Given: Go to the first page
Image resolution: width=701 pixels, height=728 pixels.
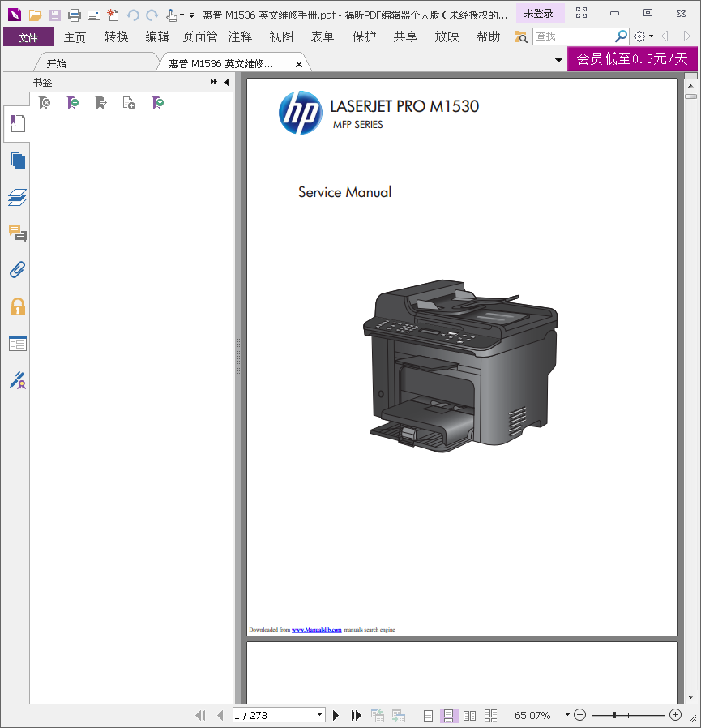Looking at the screenshot, I should click(x=200, y=716).
